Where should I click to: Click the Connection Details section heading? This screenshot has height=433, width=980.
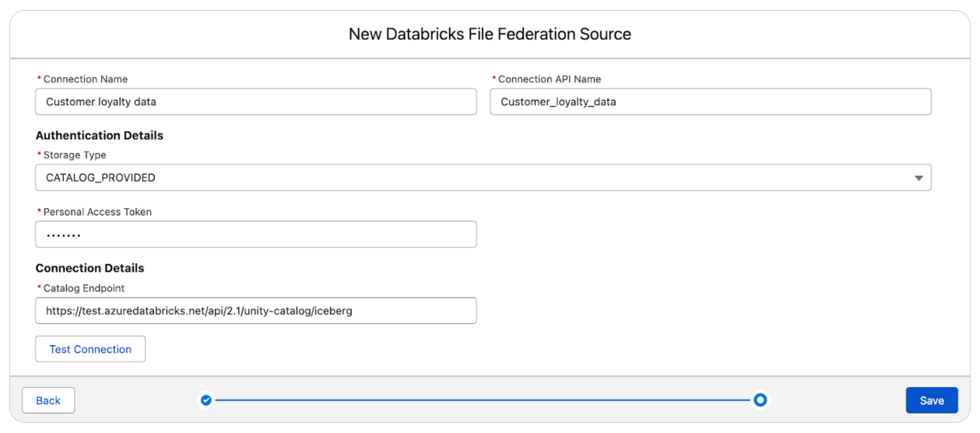pos(90,268)
